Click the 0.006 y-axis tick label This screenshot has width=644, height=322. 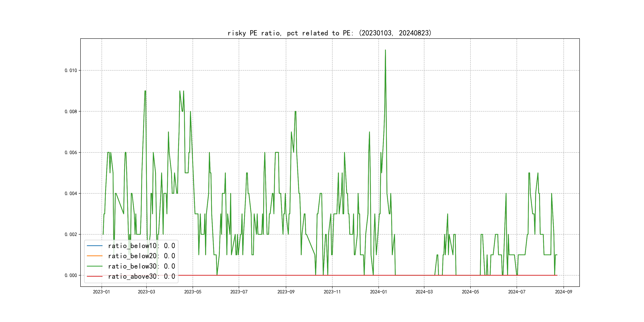click(71, 152)
